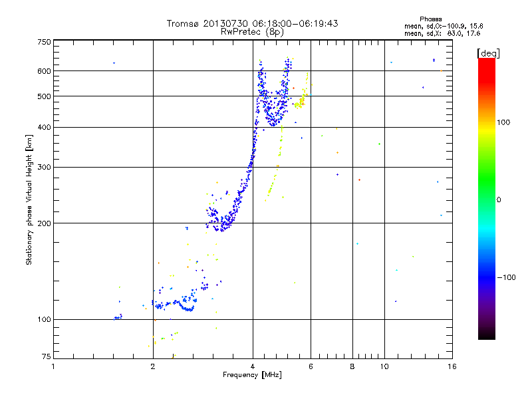
Task: Click the 'mean, sd,X: 83.0, 17.6' line
Action: click(442, 33)
